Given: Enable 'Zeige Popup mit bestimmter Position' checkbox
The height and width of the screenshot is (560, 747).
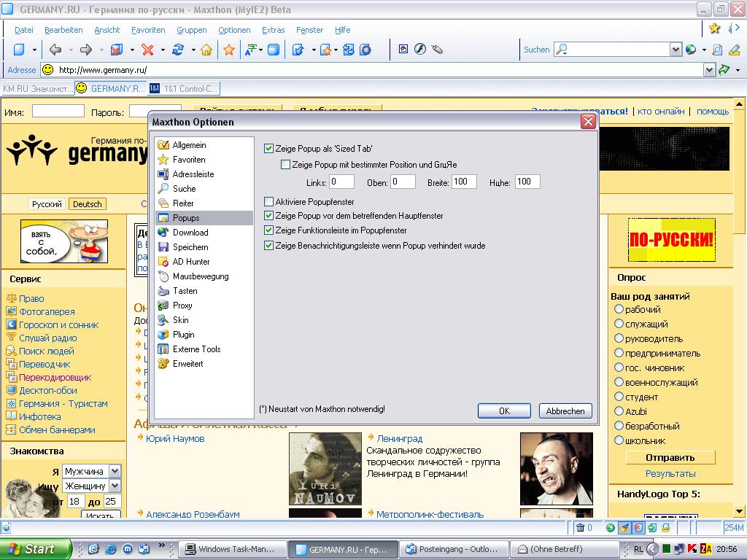Looking at the screenshot, I should click(x=285, y=165).
